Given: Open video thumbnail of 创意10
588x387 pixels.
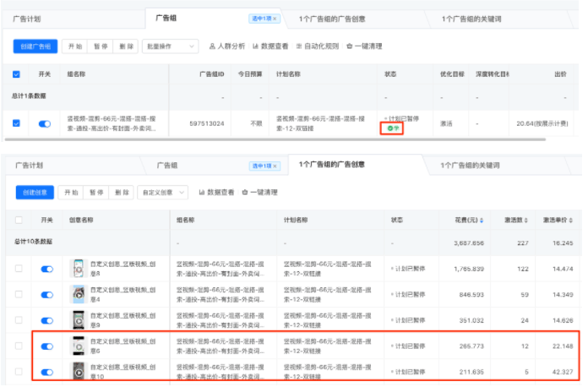Looking at the screenshot, I should point(79,371).
